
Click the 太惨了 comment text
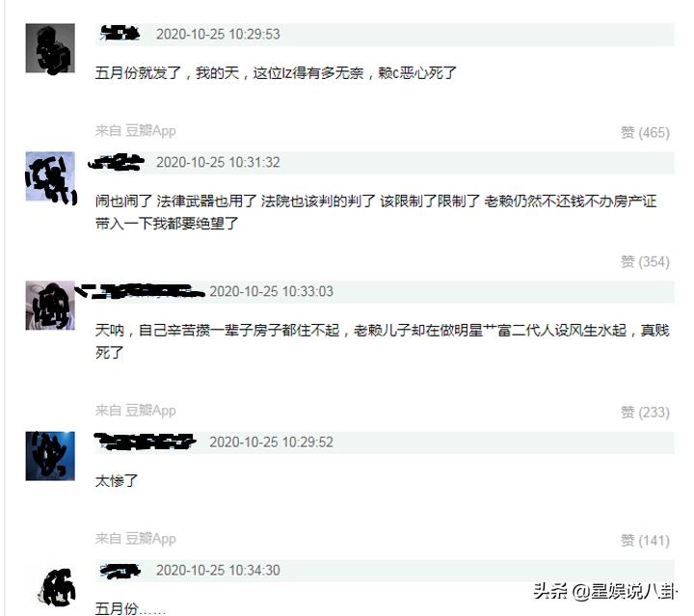[117, 481]
